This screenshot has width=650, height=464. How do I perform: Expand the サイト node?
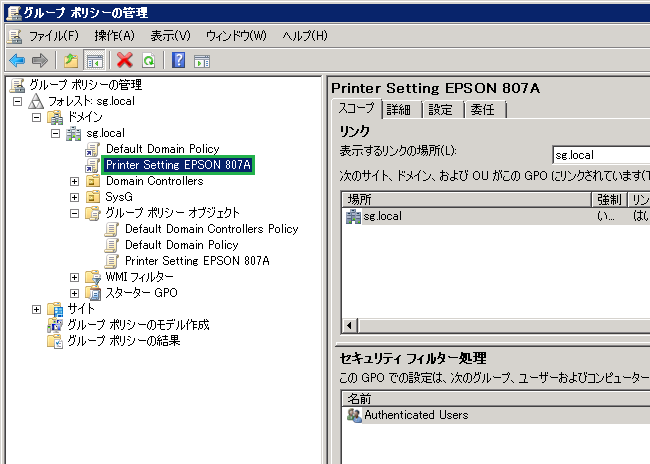pyautogui.click(x=36, y=309)
